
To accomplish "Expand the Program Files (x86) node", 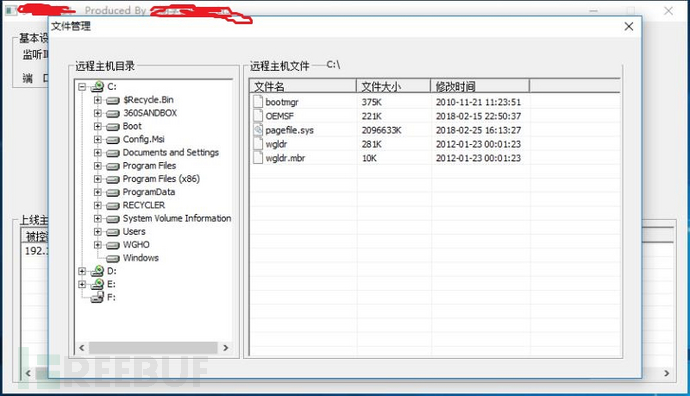I will 98,179.
